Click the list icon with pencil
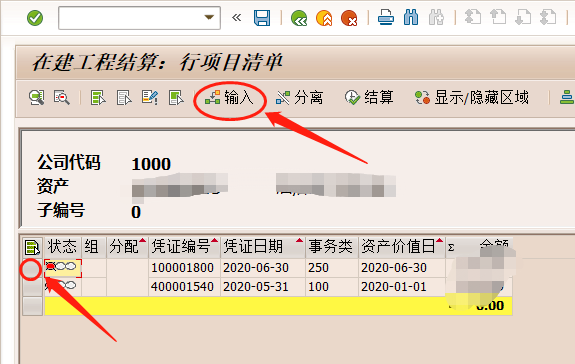 (150, 98)
